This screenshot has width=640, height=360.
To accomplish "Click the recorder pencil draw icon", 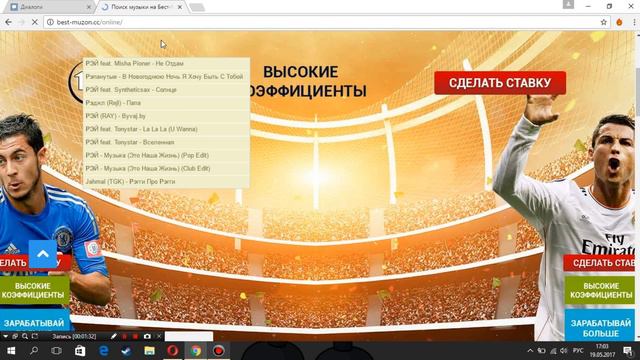I will click(x=114, y=336).
